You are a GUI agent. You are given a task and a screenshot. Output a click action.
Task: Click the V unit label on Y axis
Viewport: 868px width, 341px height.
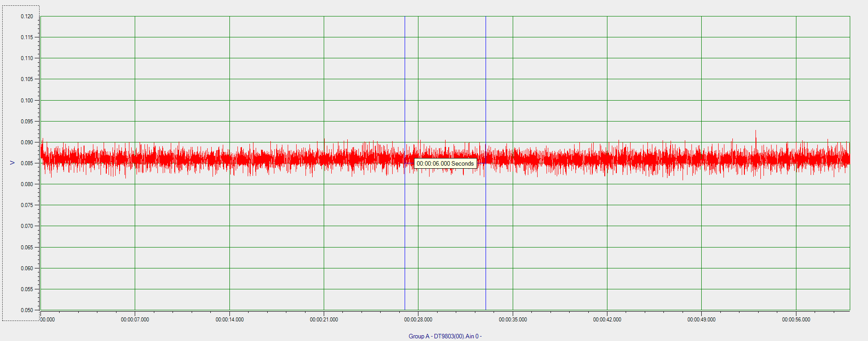coord(12,163)
